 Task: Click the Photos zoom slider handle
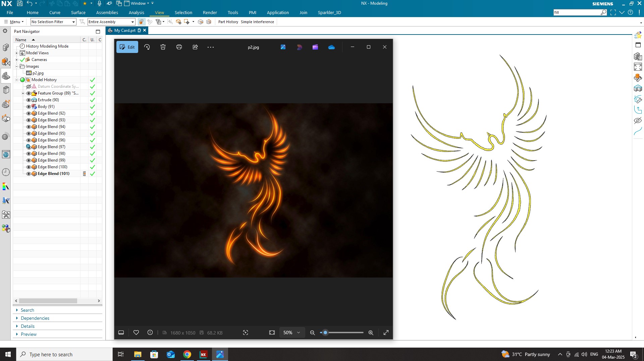pyautogui.click(x=325, y=333)
